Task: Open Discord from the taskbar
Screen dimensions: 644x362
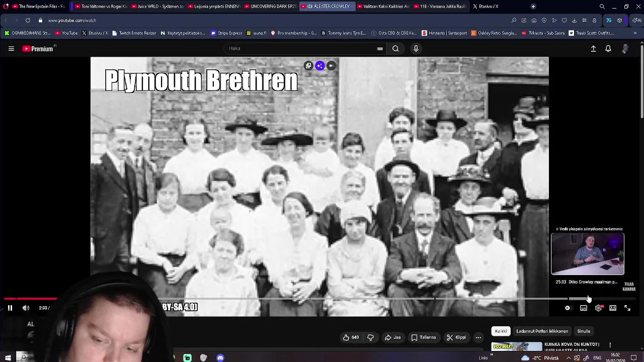Action: 220,358
